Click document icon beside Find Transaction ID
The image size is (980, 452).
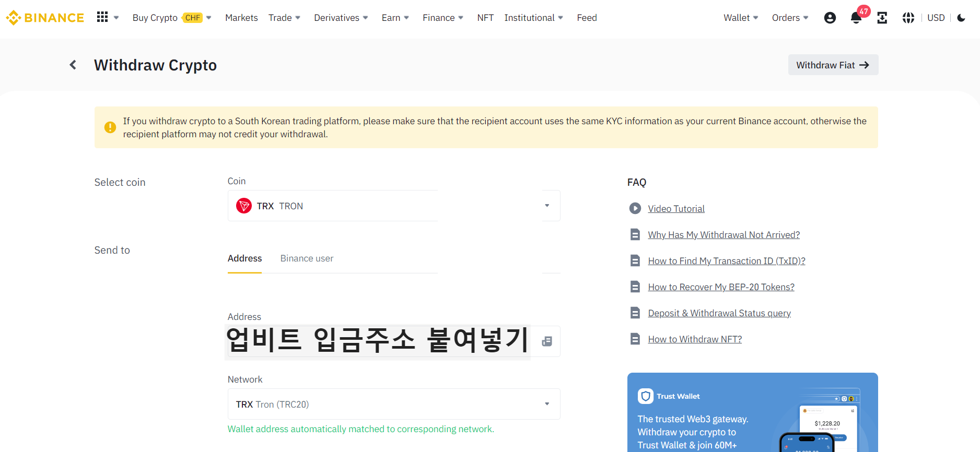point(635,260)
